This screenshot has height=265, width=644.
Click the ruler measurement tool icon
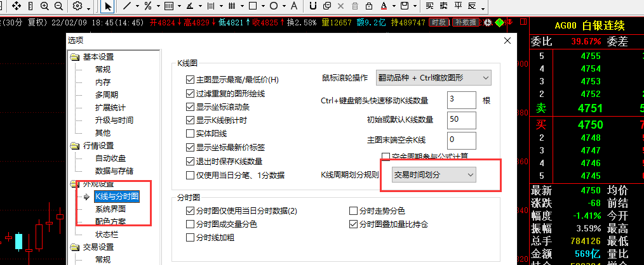click(x=31, y=6)
